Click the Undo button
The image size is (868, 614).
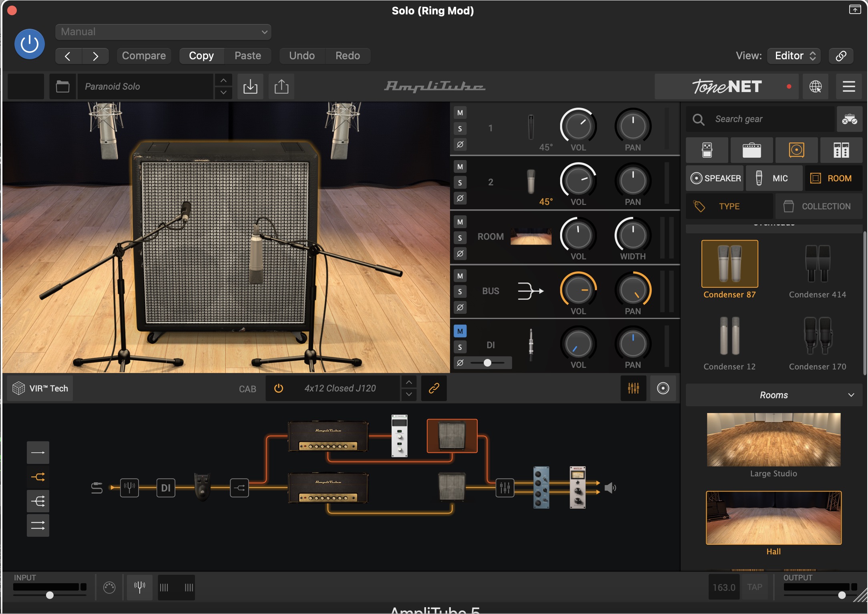coord(302,56)
